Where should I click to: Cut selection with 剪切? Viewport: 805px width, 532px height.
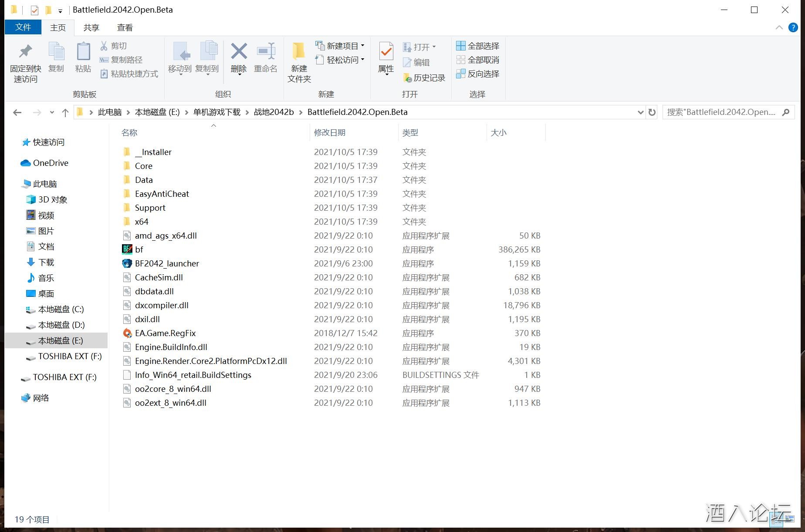(113, 46)
